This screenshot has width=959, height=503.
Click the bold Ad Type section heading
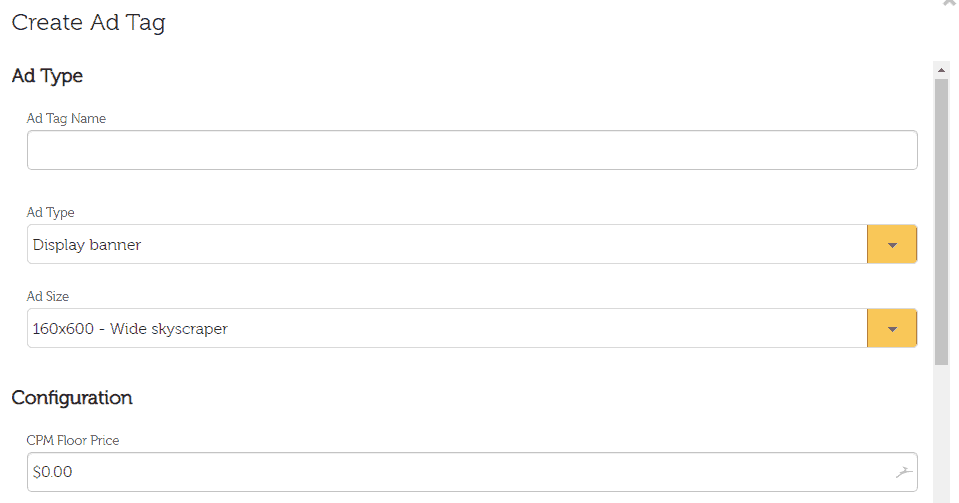coord(47,76)
